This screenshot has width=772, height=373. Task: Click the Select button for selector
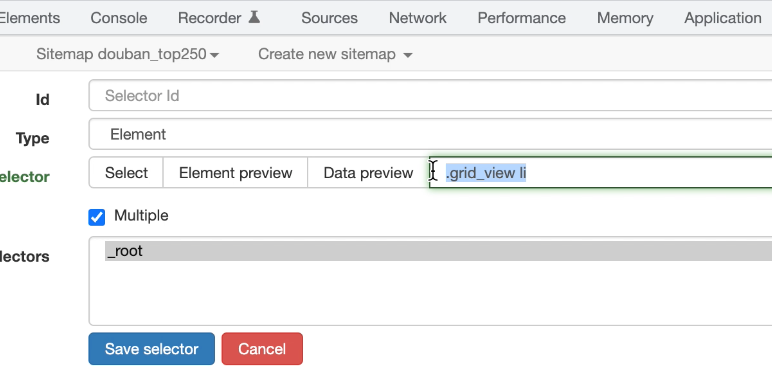click(126, 173)
